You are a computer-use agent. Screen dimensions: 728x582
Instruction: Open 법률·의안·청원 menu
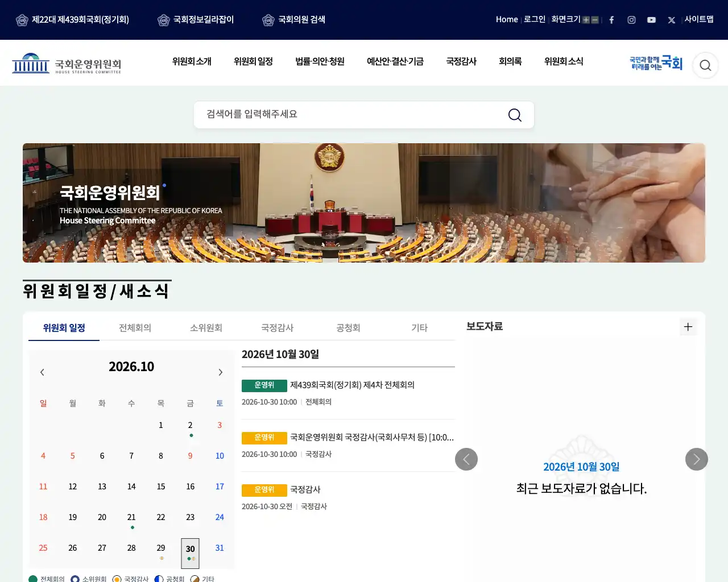320,61
